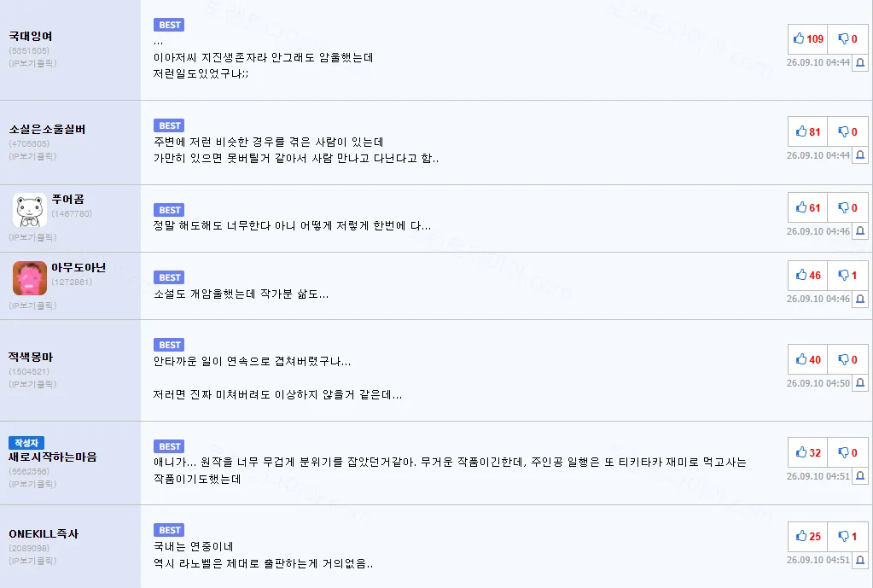Image resolution: width=873 pixels, height=588 pixels.
Task: Like ONEKILL즉사's comment with 25 votes
Action: click(x=808, y=536)
